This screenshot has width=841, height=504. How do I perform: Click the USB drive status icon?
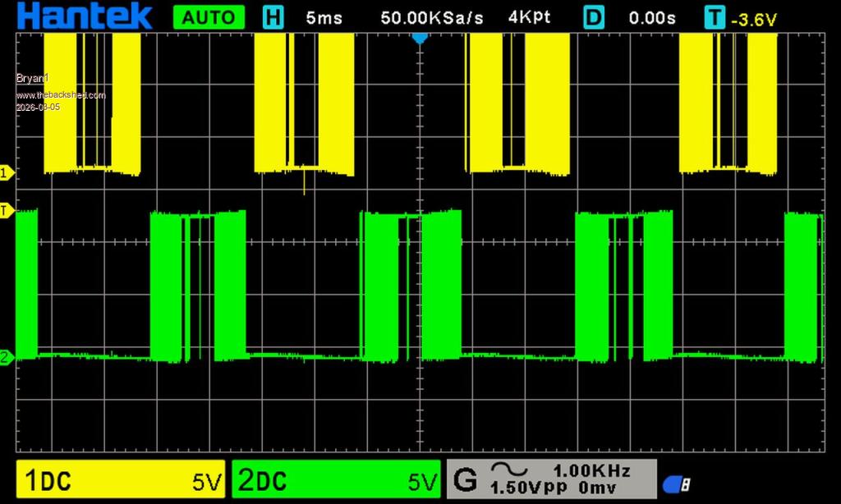pos(675,485)
